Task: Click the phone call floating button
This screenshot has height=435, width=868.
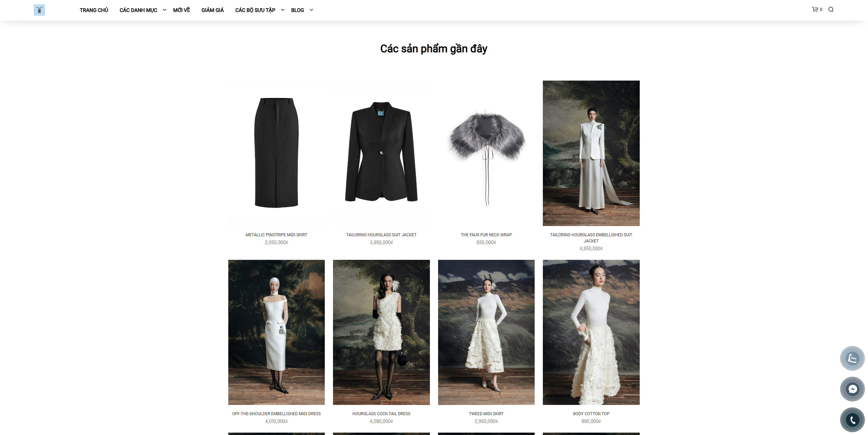Action: [852, 420]
